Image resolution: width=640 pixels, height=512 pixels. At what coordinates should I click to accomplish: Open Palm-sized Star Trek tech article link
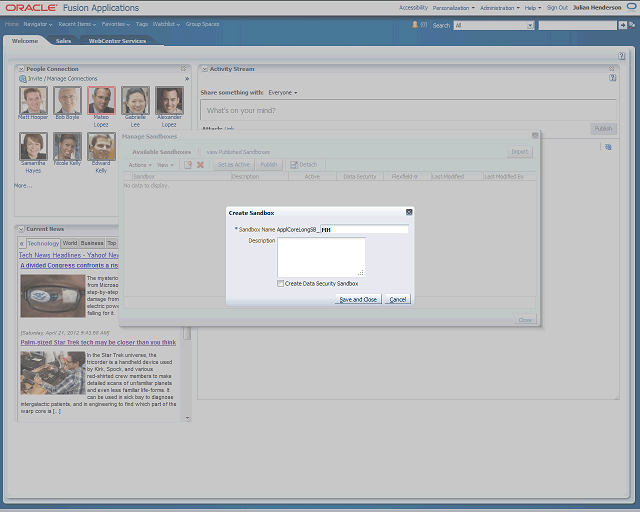coord(98,342)
